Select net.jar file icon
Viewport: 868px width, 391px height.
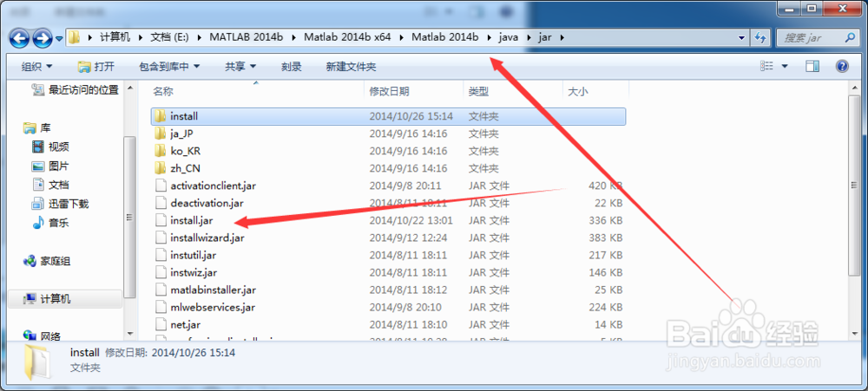click(161, 324)
